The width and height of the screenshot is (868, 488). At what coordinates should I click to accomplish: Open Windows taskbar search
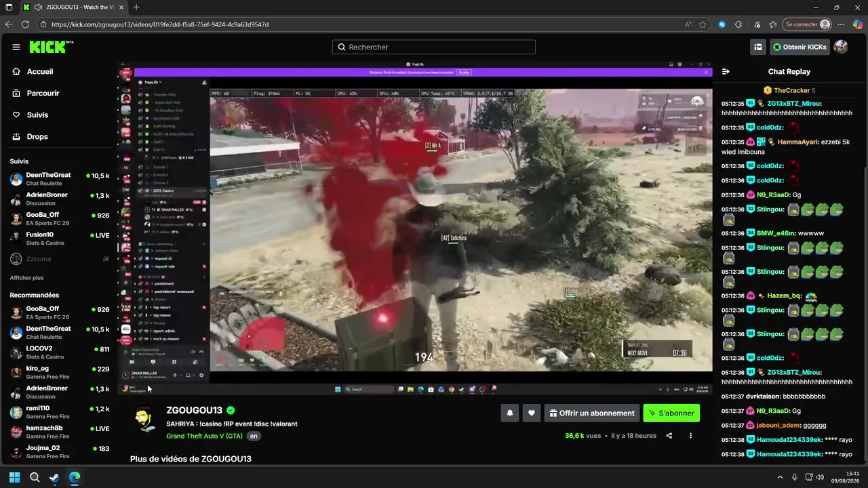(x=35, y=477)
